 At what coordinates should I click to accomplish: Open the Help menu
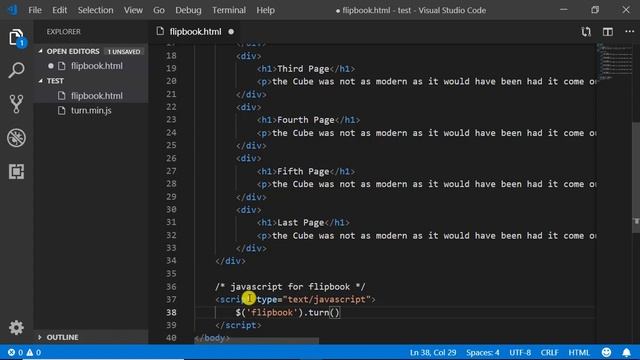pyautogui.click(x=265, y=10)
